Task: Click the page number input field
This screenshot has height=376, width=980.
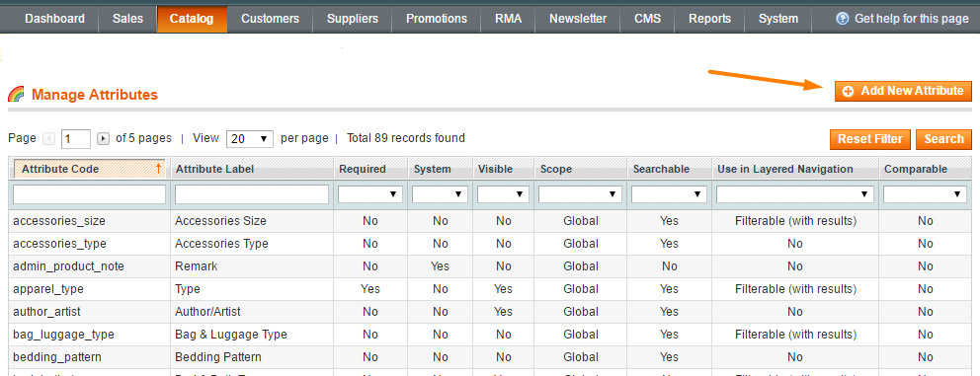Action: 76,139
